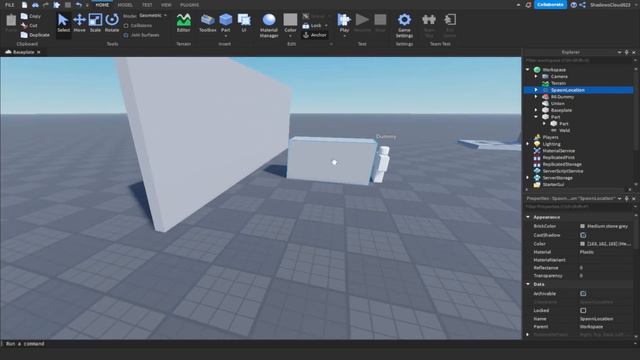
Task: Switch to the MODEL ribbon tab
Action: pyautogui.click(x=125, y=5)
